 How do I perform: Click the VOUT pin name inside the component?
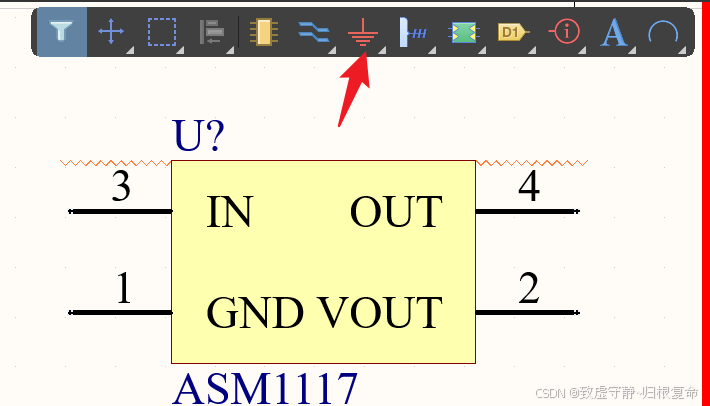click(379, 313)
